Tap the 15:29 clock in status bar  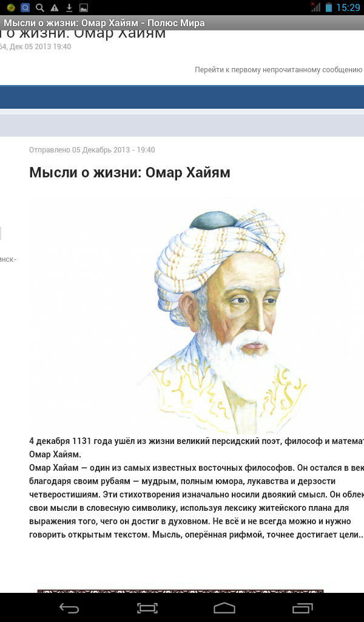(348, 7)
